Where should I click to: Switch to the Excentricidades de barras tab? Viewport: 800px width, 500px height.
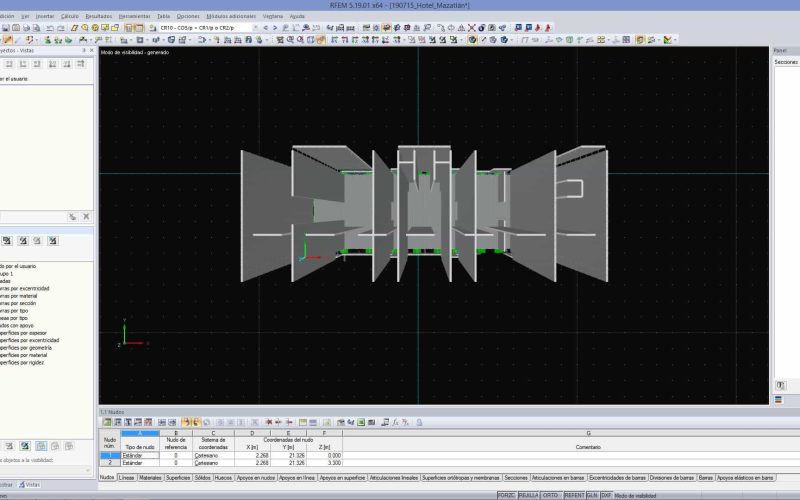tap(617, 478)
